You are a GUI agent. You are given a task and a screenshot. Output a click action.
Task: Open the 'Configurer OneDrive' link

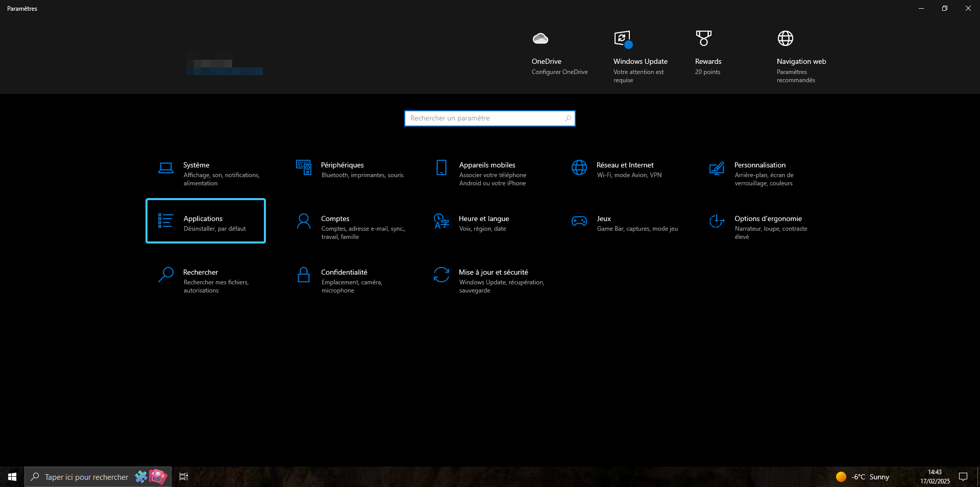point(559,72)
